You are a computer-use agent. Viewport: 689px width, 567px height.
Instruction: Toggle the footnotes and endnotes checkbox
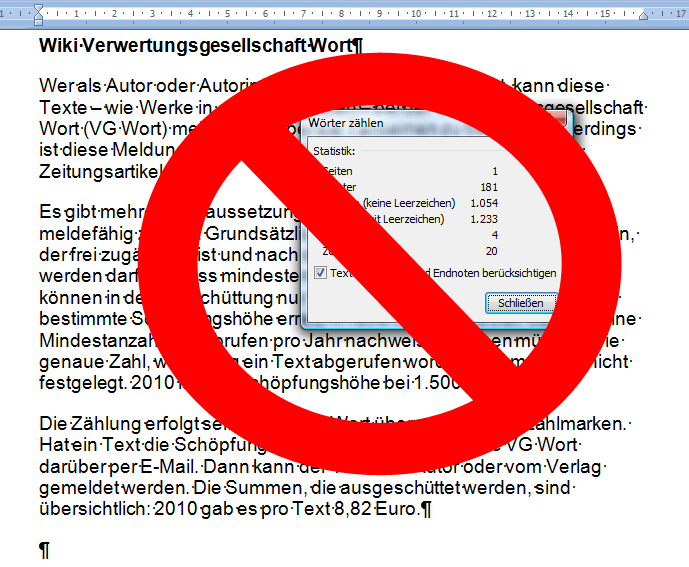coord(320,273)
